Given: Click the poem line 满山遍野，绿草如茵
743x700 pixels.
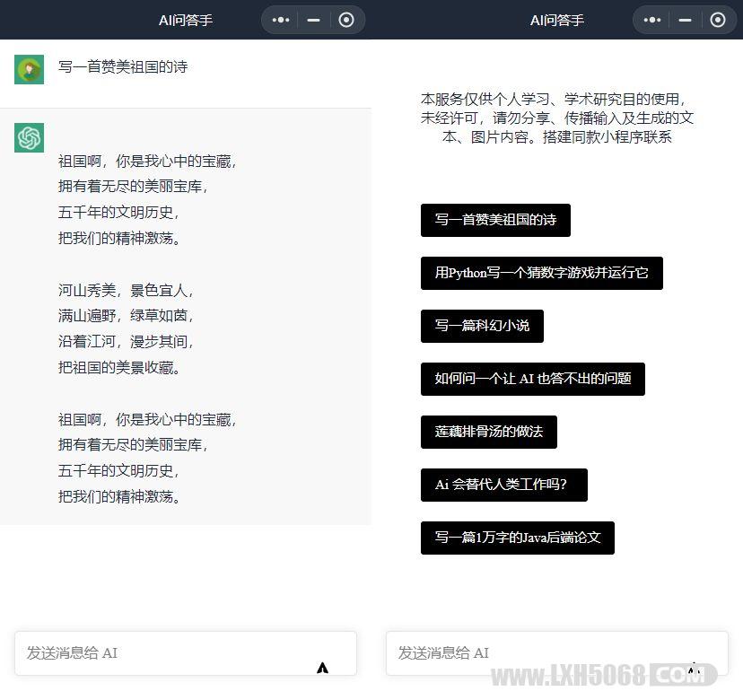Looking at the screenshot, I should click(x=125, y=316).
